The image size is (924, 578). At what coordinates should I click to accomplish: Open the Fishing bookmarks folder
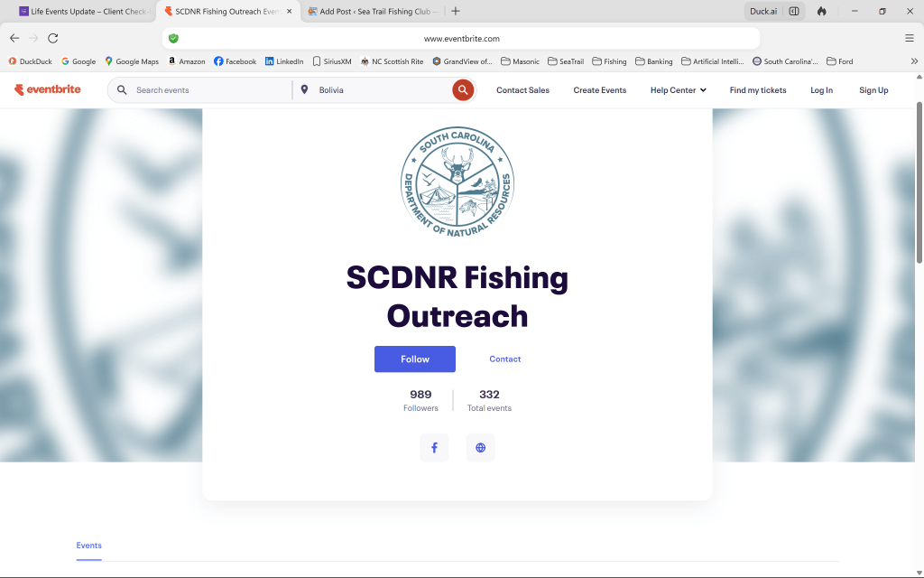(609, 61)
